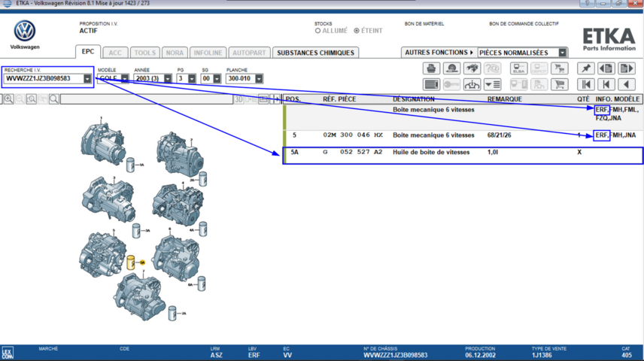This screenshot has height=361, width=644.
Task: Click part number G 052 527 A2
Action: click(353, 152)
